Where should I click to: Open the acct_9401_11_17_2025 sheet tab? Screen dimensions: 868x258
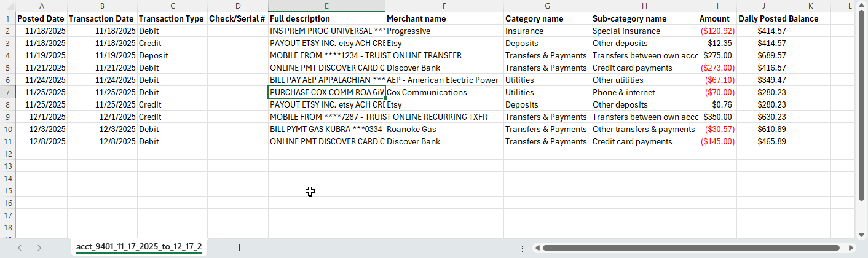click(138, 247)
